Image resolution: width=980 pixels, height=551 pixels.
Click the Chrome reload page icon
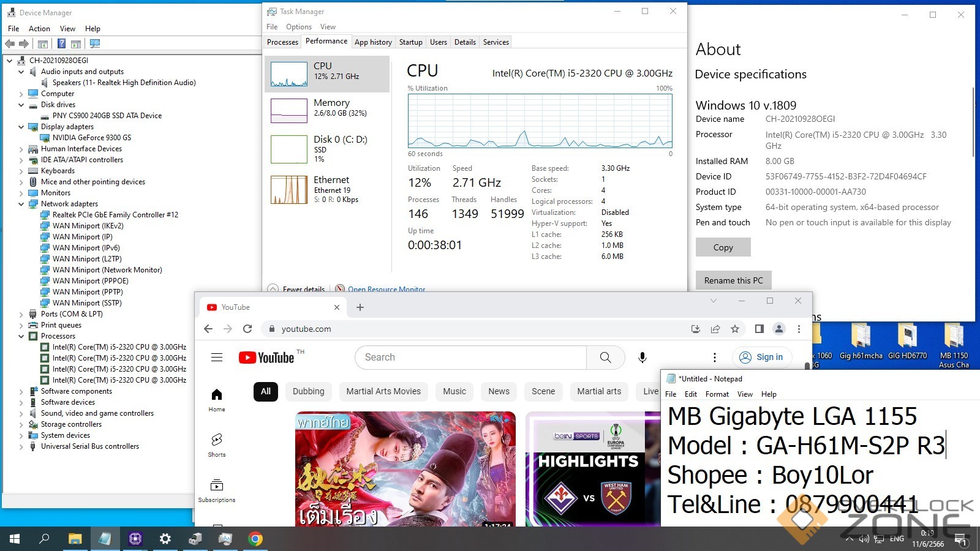click(x=247, y=329)
